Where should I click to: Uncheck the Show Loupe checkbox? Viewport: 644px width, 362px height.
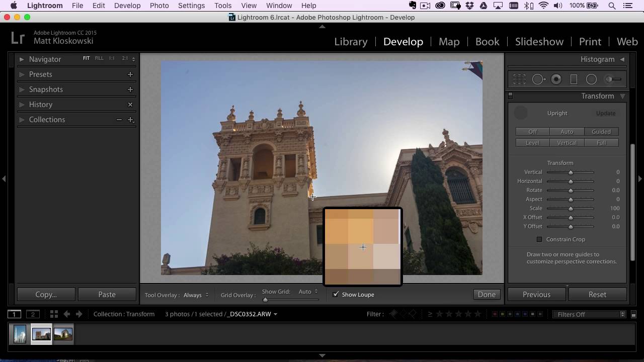[336, 295]
